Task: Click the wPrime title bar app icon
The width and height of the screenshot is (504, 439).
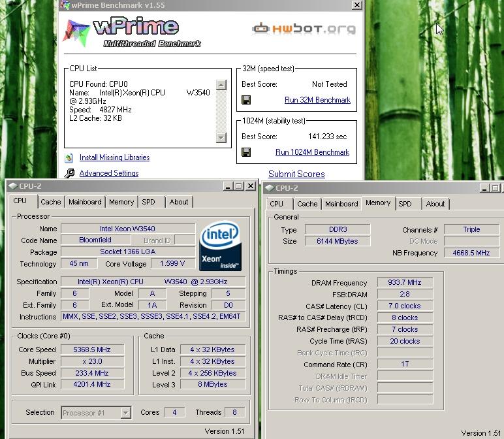Action: click(x=65, y=5)
